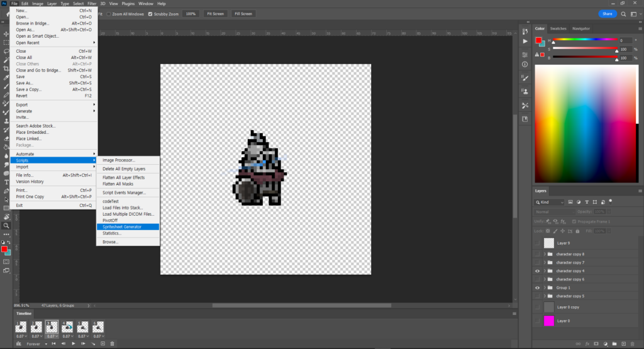Screen dimensions: 644x349
Task: Hide the character copy 4 group
Action: click(x=537, y=271)
